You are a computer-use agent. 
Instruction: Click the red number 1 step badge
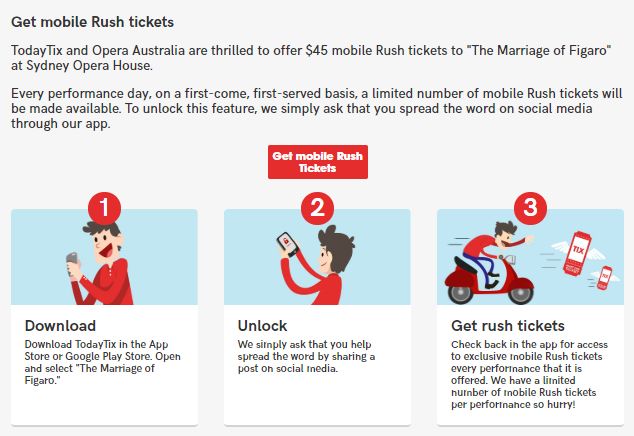click(x=104, y=208)
